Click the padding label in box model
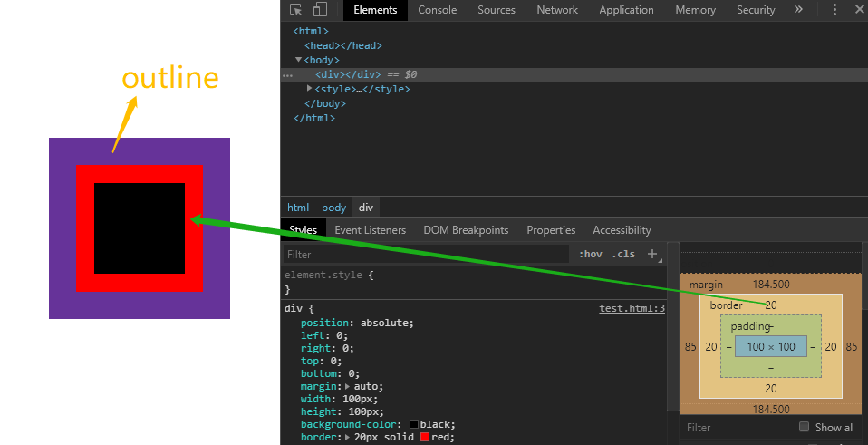Image resolution: width=868 pixels, height=445 pixels. click(750, 326)
